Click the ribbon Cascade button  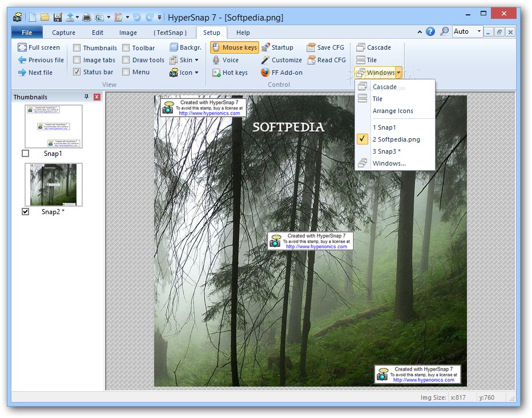[x=373, y=47]
